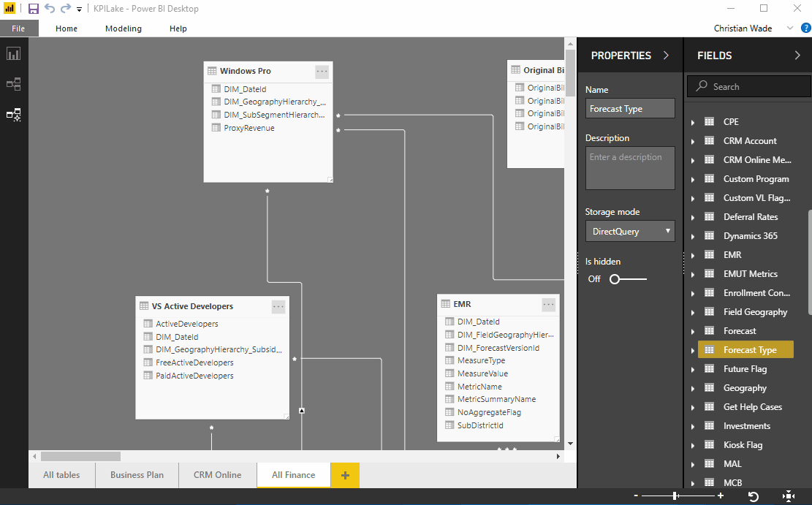Open the Modeling ribbon tab
812x505 pixels.
point(123,29)
